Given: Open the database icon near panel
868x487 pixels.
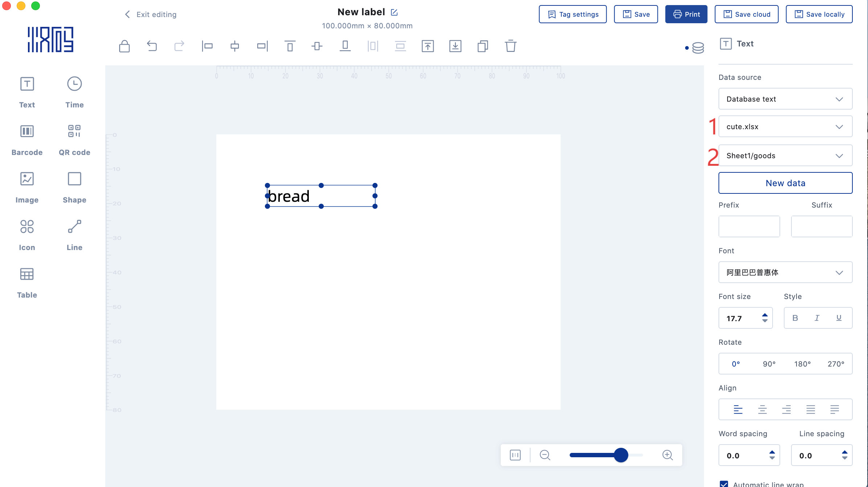Looking at the screenshot, I should pos(697,48).
